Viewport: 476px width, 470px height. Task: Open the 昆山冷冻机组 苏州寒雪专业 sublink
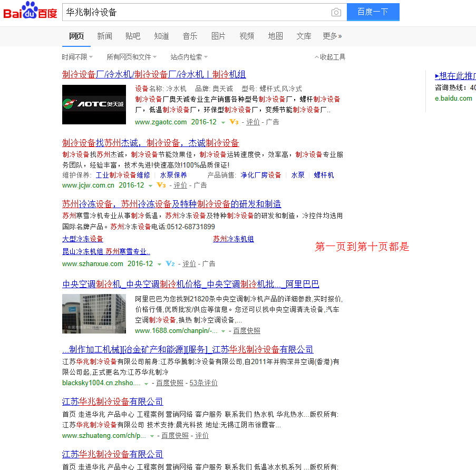pos(106,251)
